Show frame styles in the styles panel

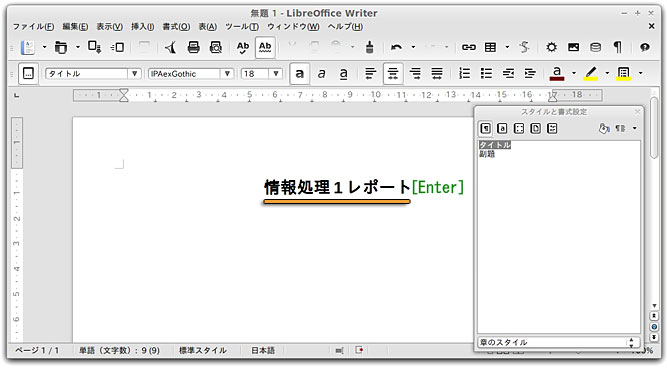point(519,128)
